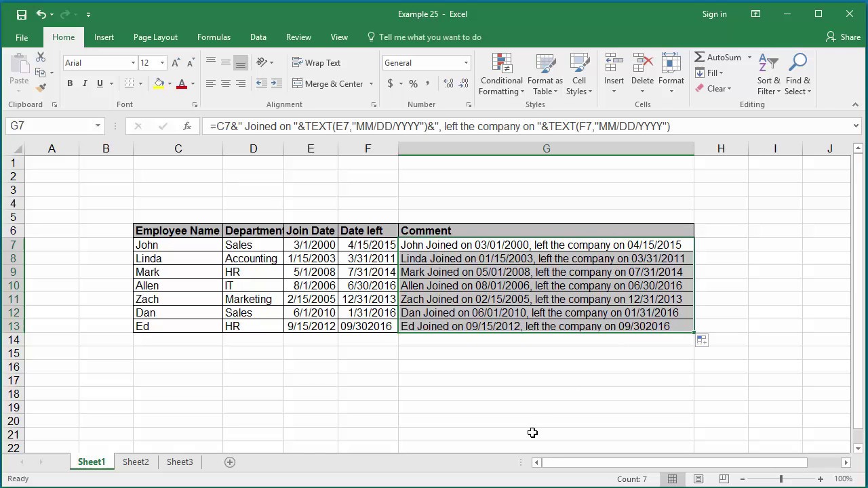Expand the Name Box dropdown arrow
This screenshot has height=488, width=868.
(98, 126)
